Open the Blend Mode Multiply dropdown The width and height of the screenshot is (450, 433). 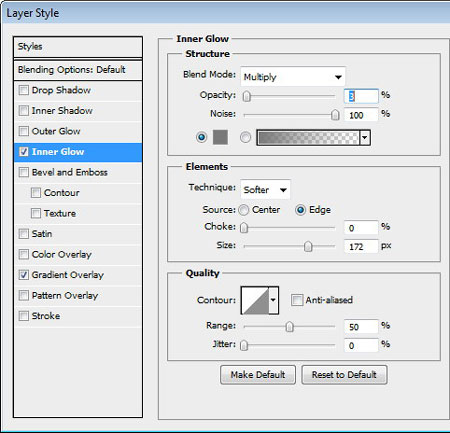(293, 77)
